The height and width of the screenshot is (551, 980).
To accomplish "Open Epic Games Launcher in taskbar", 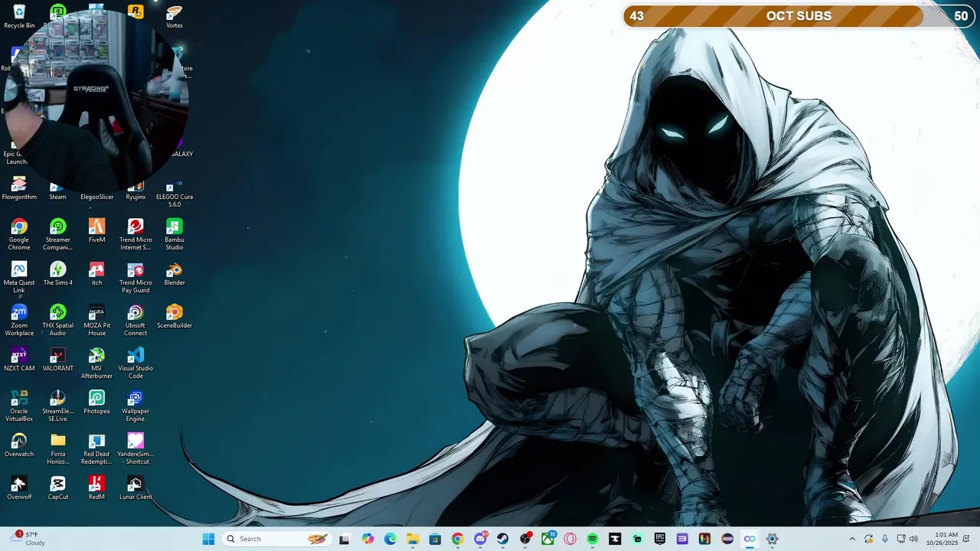I will (x=660, y=539).
